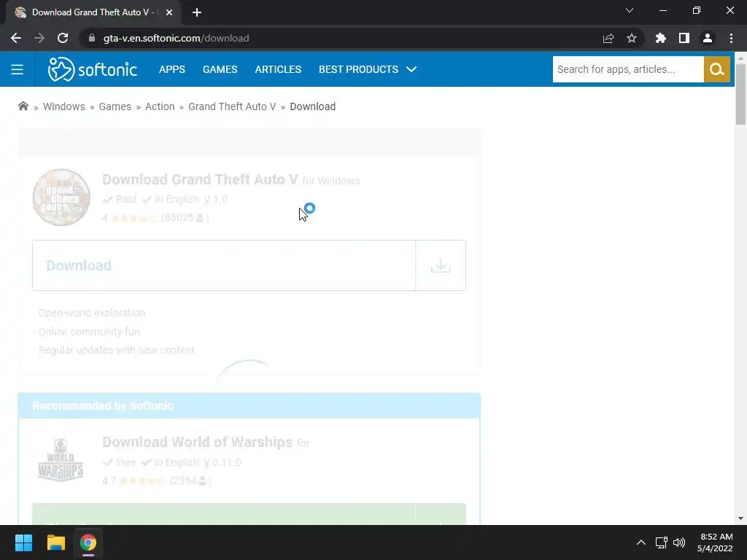The height and width of the screenshot is (560, 747).
Task: Click the scrollbar down arrow
Action: [740, 518]
